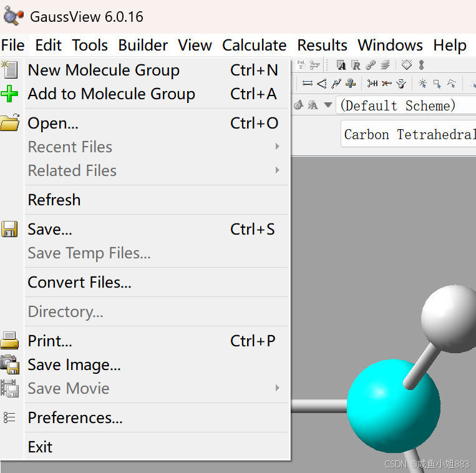Viewport: 476px width, 473px height.
Task: Click the File menu header
Action: [13, 45]
